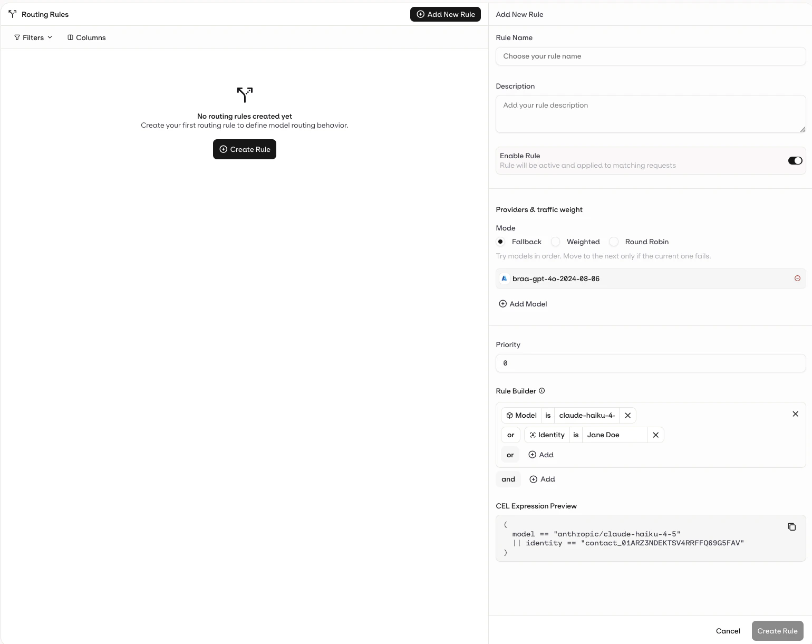Select the Weighted routing mode

555,242
